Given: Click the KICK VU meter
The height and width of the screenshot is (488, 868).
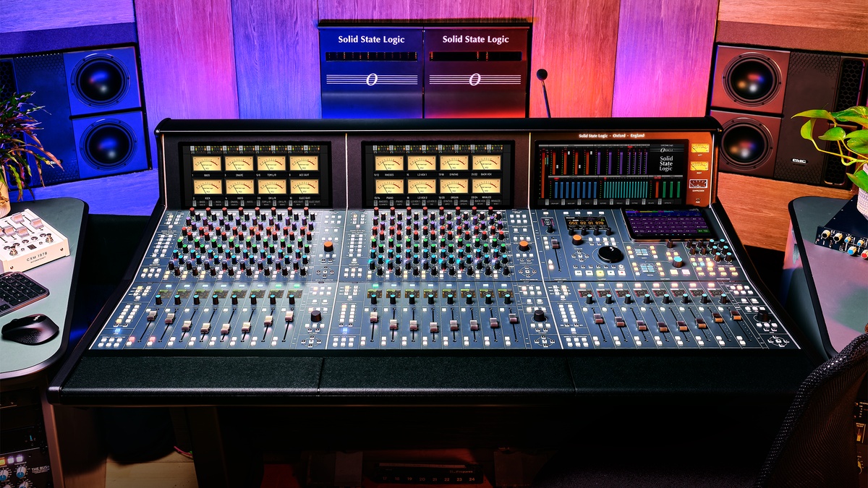Looking at the screenshot, I should pyautogui.click(x=206, y=187).
